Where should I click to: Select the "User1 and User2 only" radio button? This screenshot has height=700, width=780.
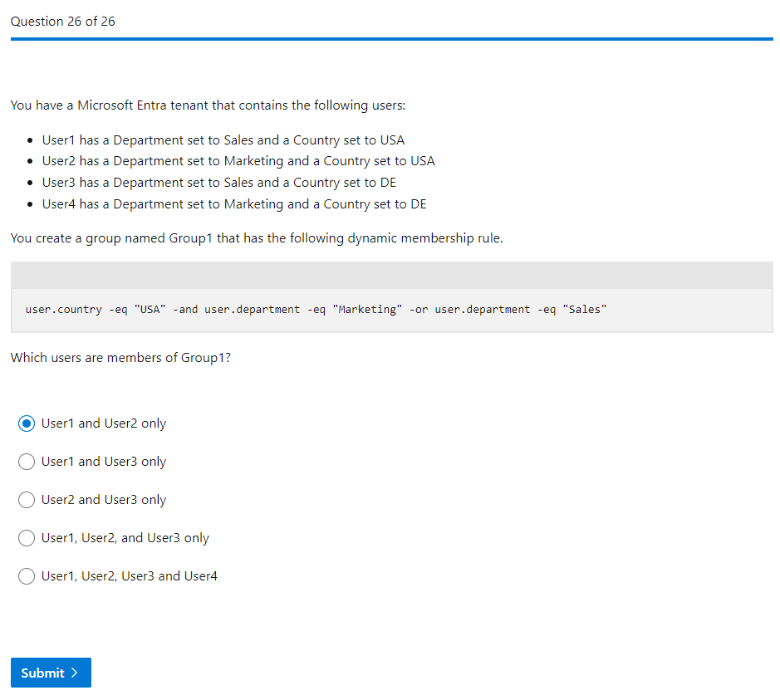pos(27,423)
